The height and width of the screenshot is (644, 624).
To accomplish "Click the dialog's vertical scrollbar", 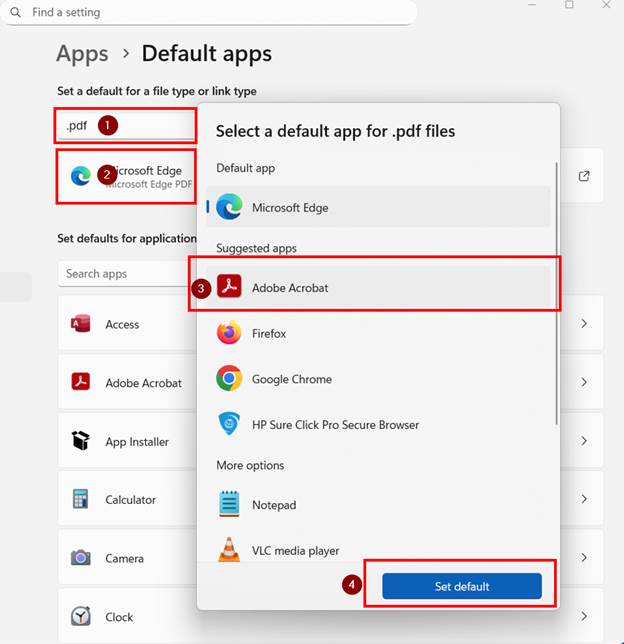I will (x=557, y=294).
